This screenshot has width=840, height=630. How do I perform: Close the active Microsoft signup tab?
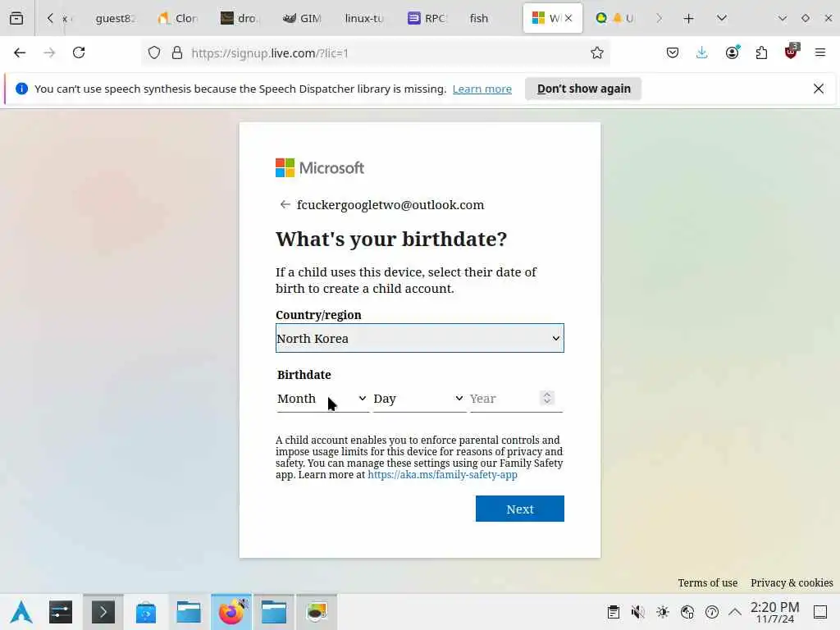click(568, 18)
